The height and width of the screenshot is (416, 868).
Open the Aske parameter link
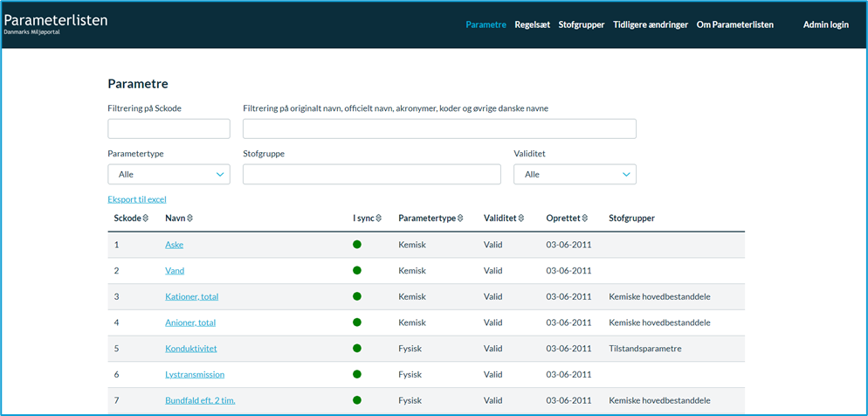[x=175, y=245]
